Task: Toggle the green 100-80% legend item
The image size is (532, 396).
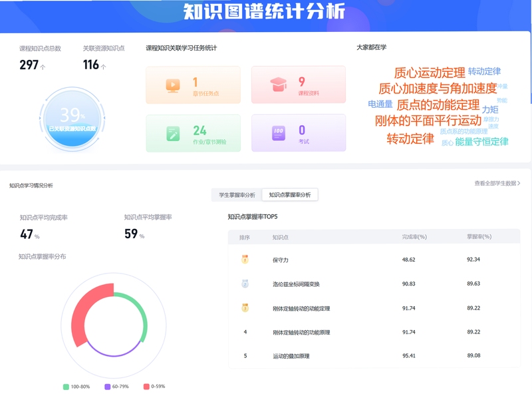Action: point(76,387)
